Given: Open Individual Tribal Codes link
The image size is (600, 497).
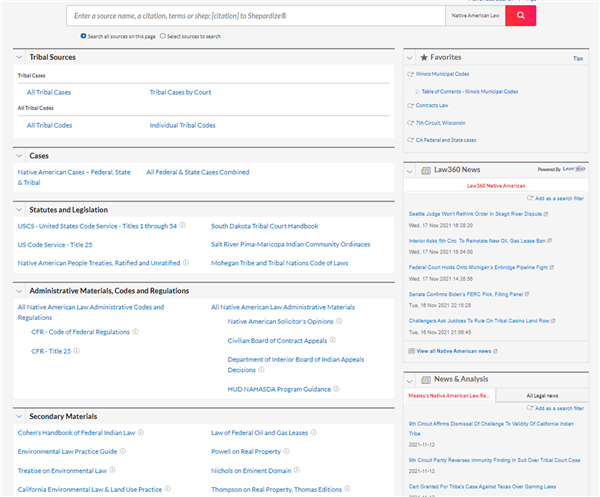Looking at the screenshot, I should [x=183, y=125].
